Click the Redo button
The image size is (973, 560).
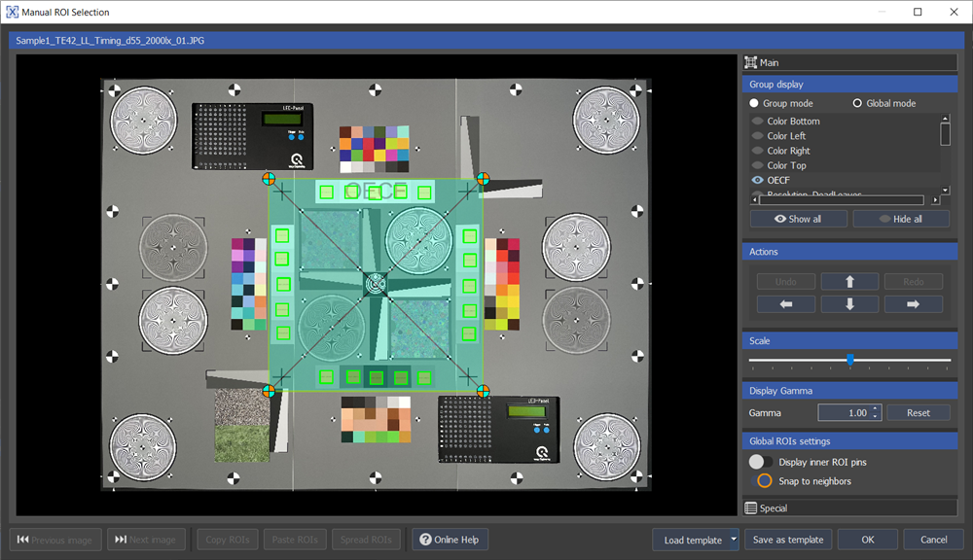click(x=913, y=282)
